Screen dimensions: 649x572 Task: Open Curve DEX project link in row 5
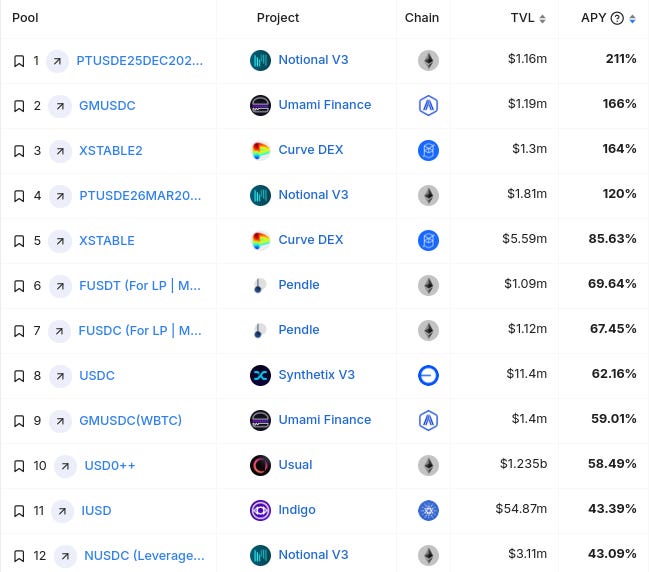pyautogui.click(x=311, y=240)
